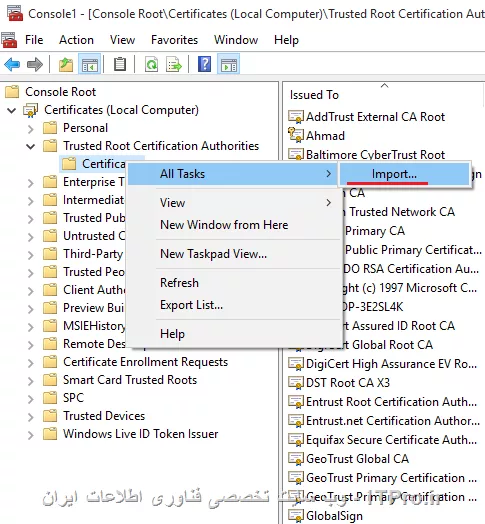Viewport: 485px width, 524px height.
Task: Expand the SPC folder
Action: pyautogui.click(x=31, y=399)
